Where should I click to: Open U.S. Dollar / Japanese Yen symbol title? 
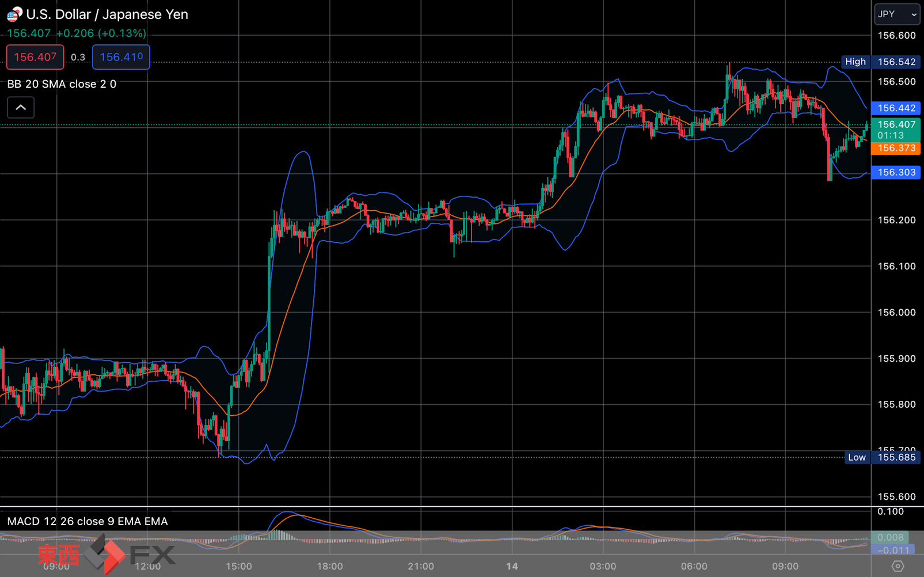pos(107,14)
